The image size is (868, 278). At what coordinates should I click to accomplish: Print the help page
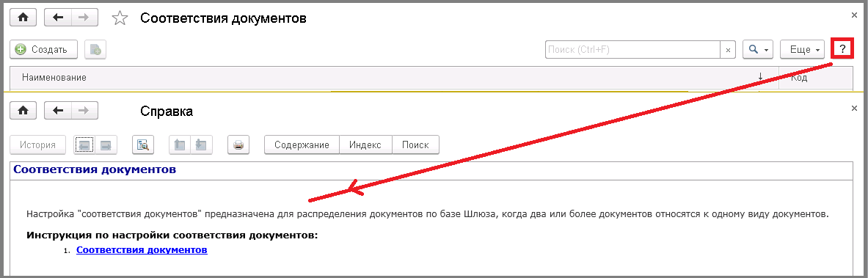[x=238, y=145]
